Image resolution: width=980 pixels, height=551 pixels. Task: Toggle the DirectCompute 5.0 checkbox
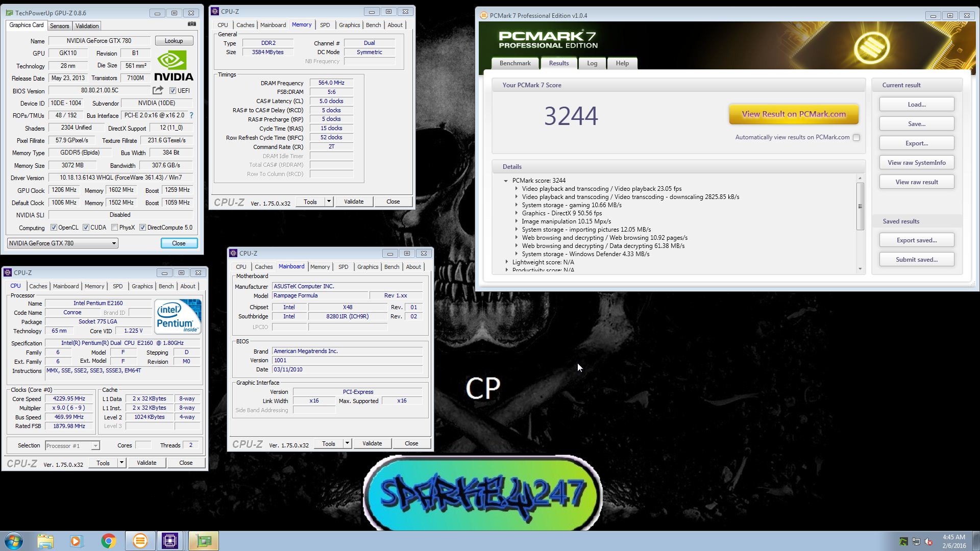pyautogui.click(x=142, y=228)
